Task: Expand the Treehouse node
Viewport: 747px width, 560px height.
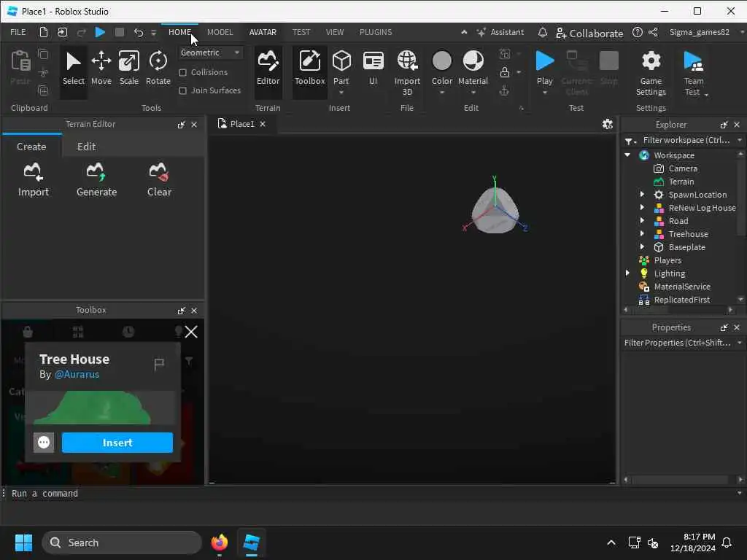Action: pos(642,234)
